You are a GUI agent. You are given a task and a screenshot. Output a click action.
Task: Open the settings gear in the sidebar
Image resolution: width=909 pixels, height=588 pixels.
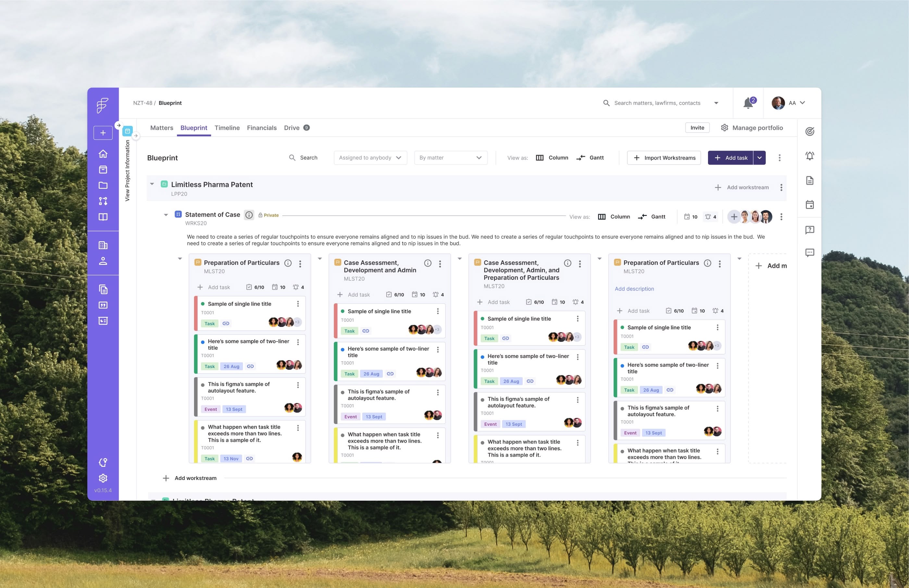(103, 478)
